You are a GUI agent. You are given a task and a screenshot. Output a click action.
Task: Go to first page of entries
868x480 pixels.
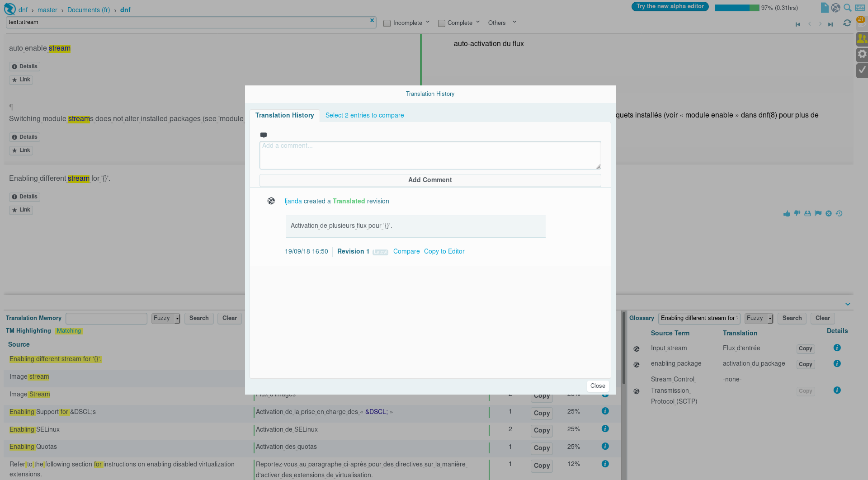[x=798, y=24]
